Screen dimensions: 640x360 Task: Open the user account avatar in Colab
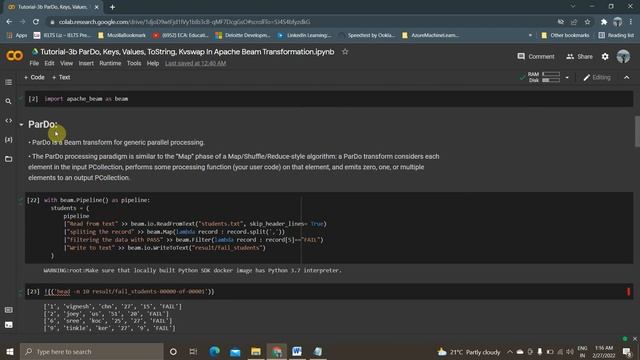coord(623,56)
